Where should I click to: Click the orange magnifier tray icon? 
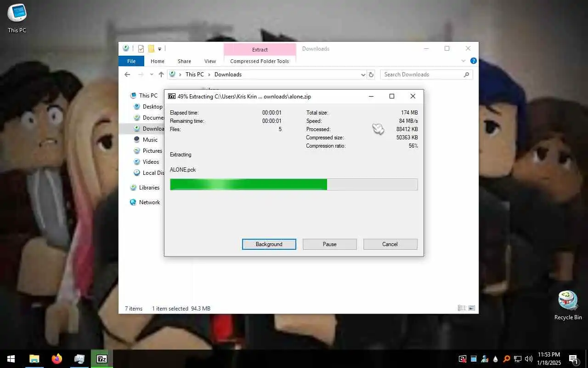tap(506, 359)
